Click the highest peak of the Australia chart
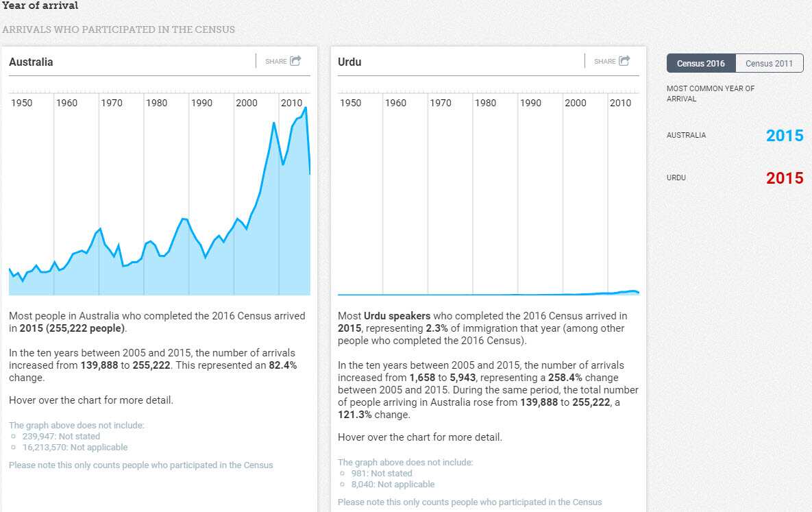 [x=306, y=108]
